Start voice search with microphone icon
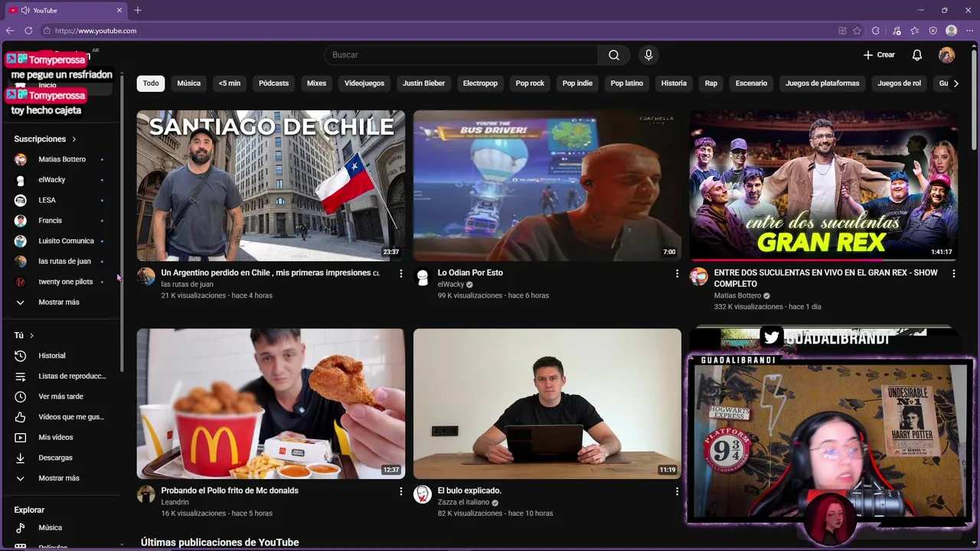The width and height of the screenshot is (980, 551). coord(648,55)
